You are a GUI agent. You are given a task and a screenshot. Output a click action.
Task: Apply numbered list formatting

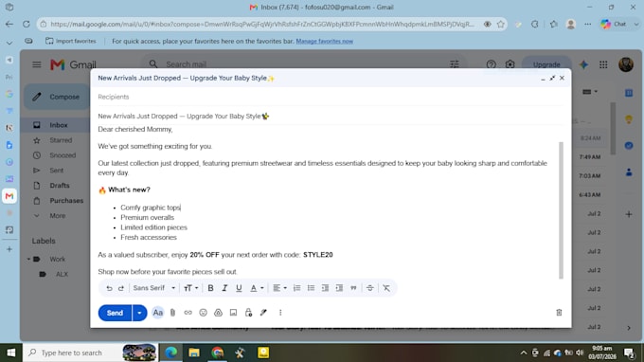click(296, 288)
